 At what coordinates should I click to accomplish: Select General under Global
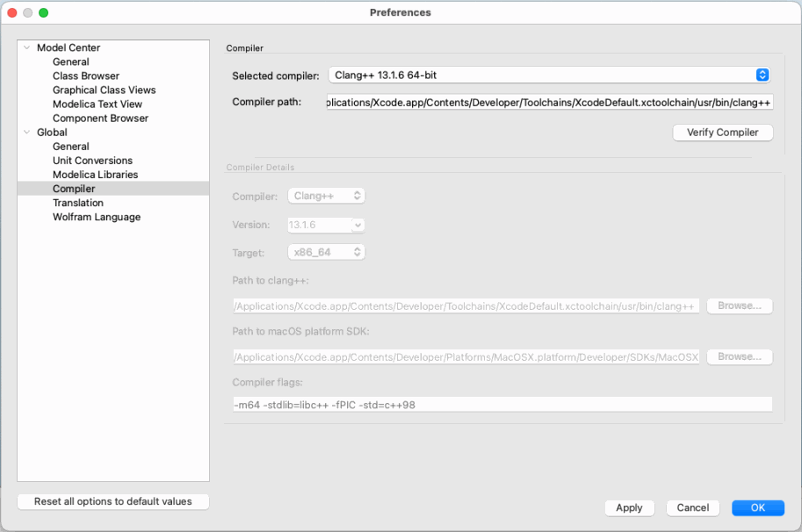pyautogui.click(x=70, y=147)
